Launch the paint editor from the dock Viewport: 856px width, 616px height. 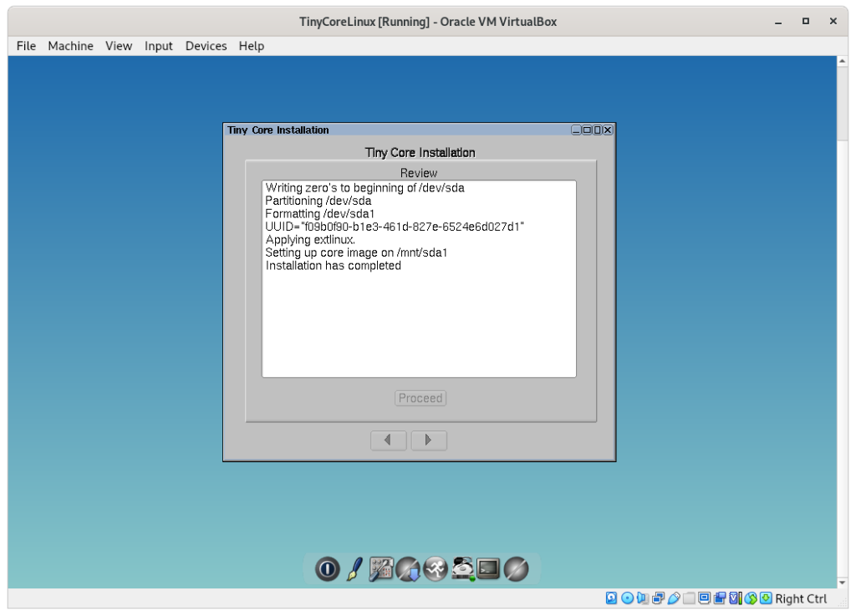click(354, 569)
